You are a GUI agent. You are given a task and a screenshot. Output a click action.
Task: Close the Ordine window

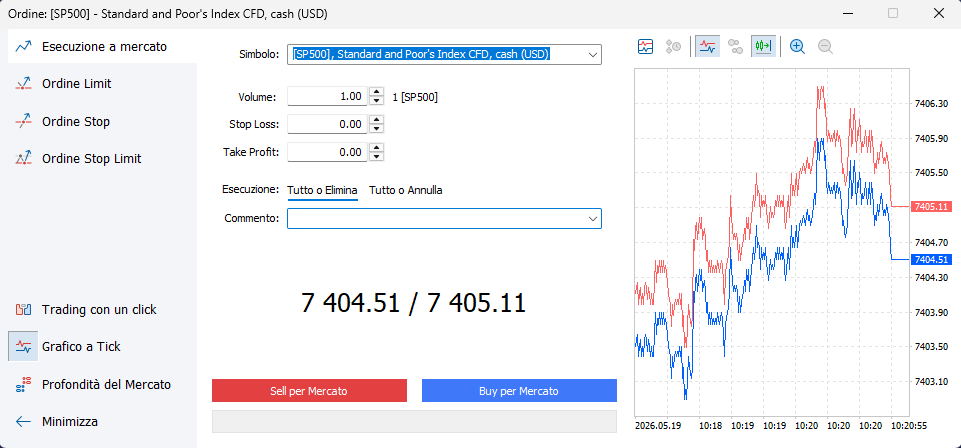938,13
